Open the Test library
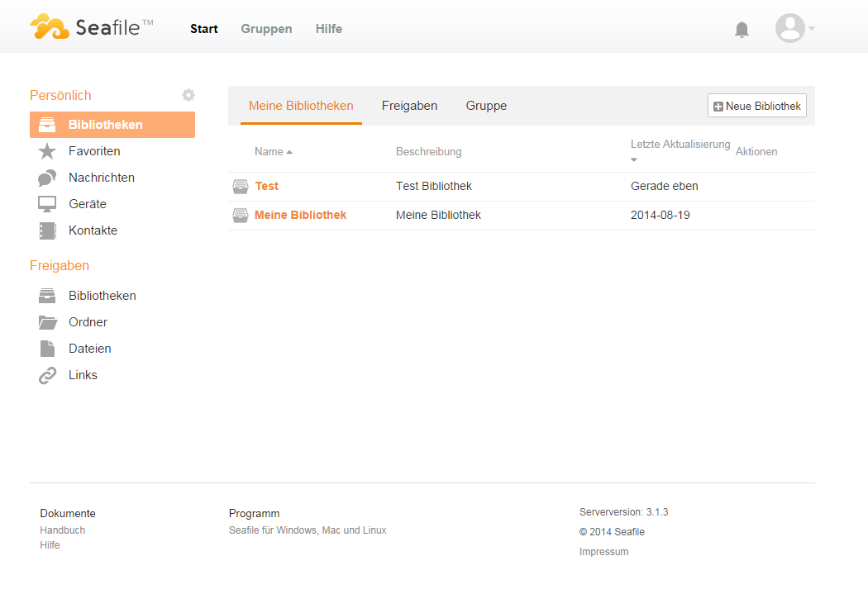 [267, 186]
